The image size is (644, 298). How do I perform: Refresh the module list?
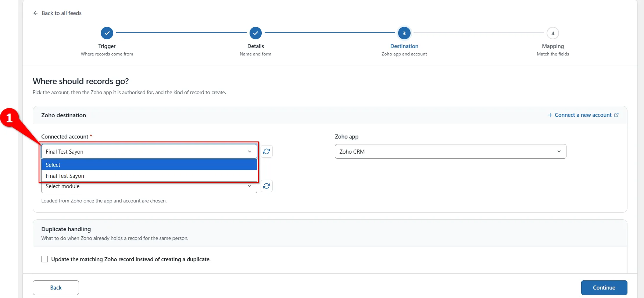click(x=266, y=186)
